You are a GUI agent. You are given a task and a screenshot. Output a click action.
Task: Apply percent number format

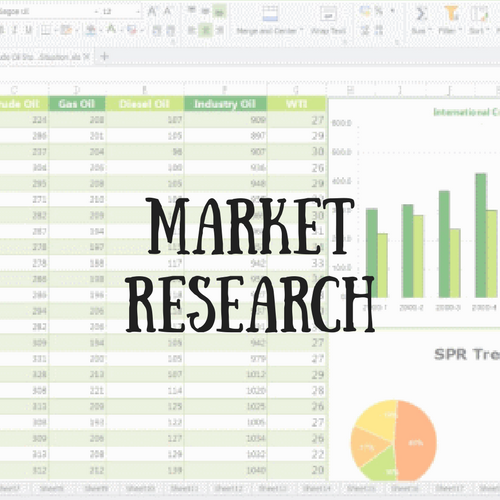379,11
